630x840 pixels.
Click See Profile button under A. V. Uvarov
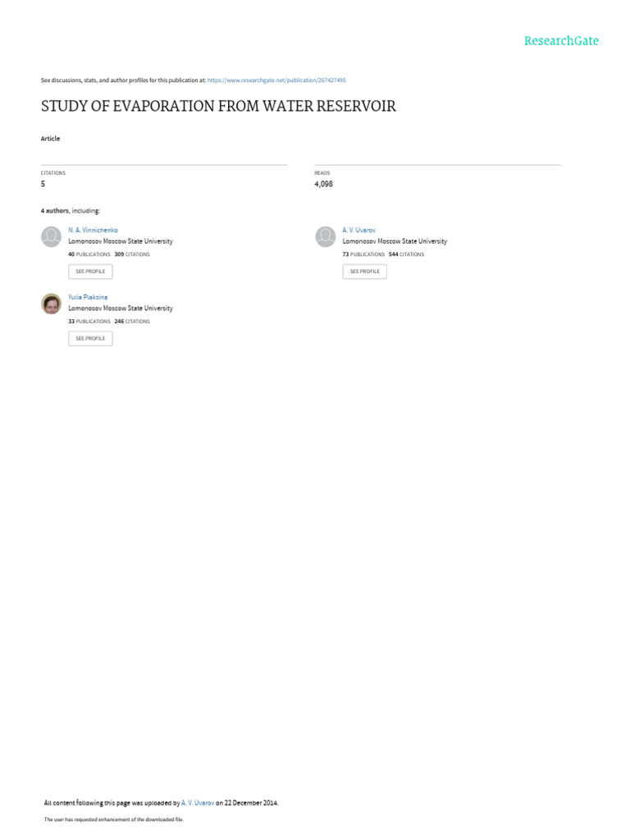pyautogui.click(x=365, y=272)
